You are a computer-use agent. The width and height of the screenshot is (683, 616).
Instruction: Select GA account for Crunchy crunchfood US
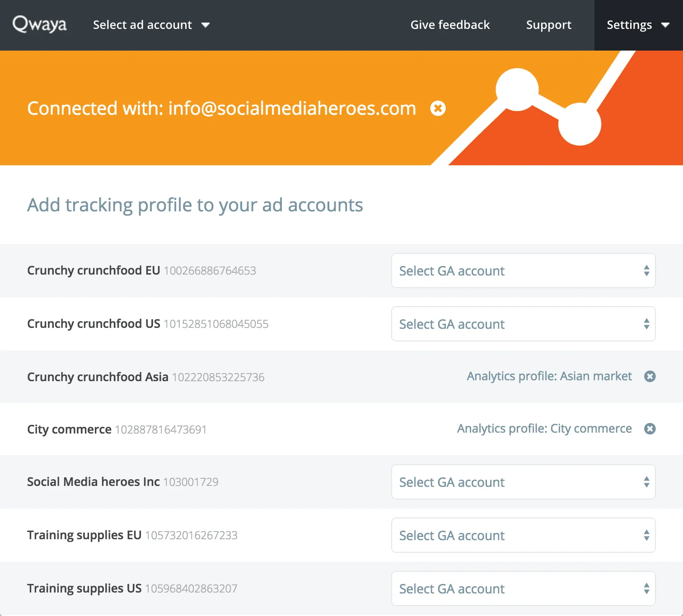[523, 324]
